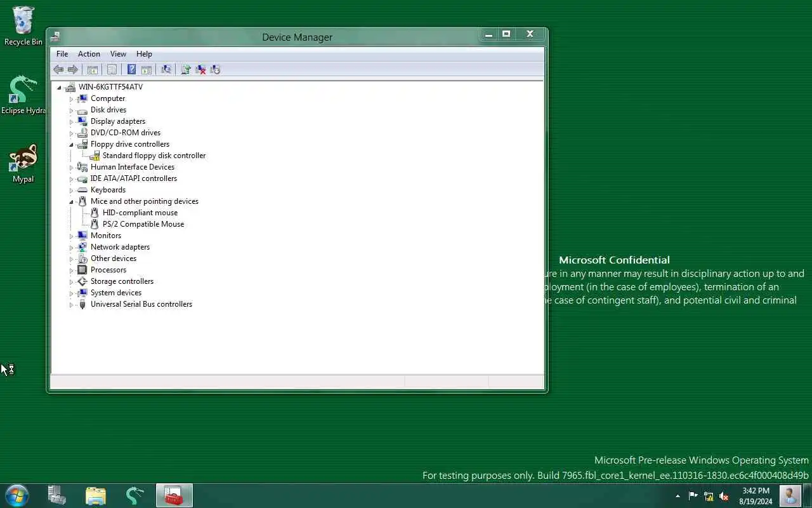
Task: Select the System devices label
Action: 116,293
